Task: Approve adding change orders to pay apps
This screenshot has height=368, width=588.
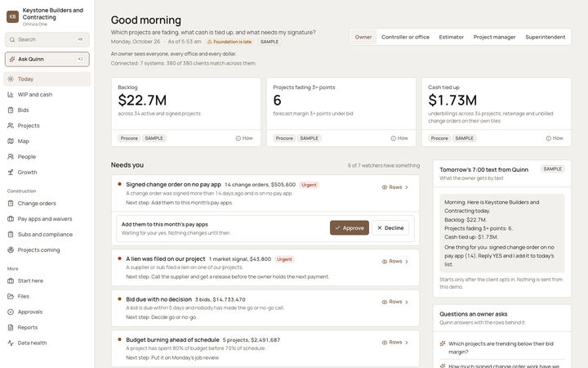Action: (x=350, y=228)
